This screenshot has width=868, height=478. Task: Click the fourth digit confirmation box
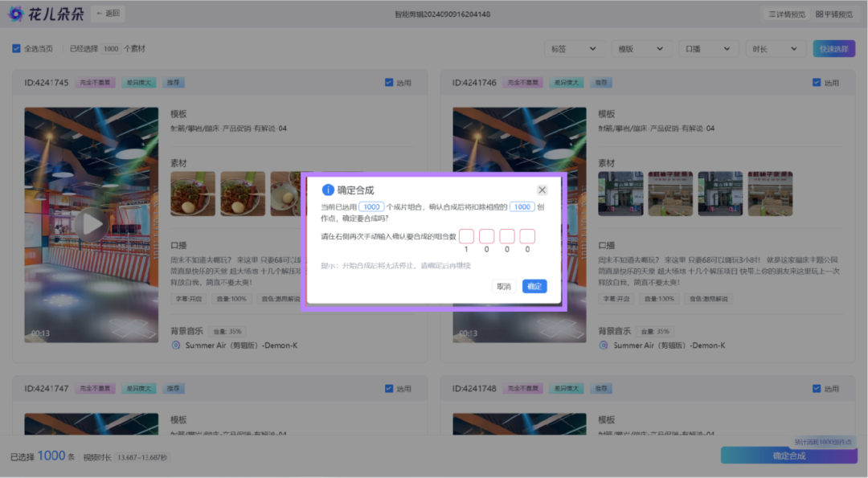[x=527, y=236]
